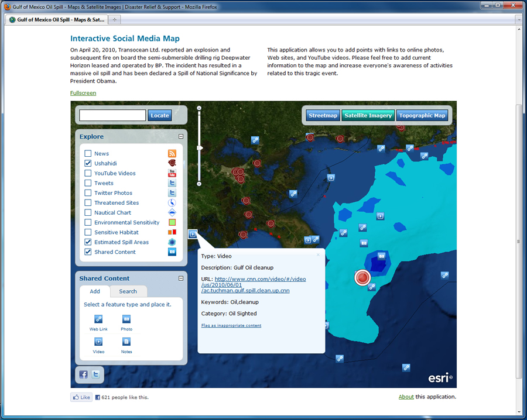This screenshot has width=527, height=420.
Task: Click the Nautical Chart layer icon
Action: [x=172, y=212]
